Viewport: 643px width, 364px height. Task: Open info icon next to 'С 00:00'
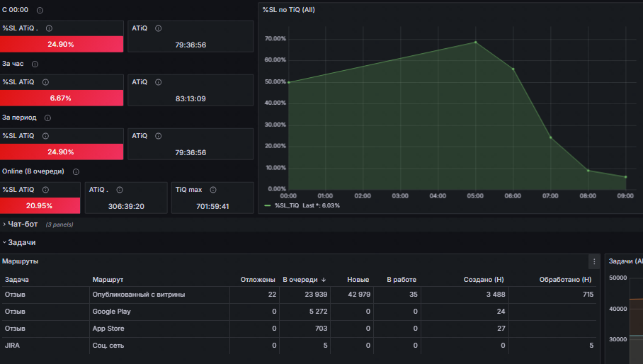tap(40, 10)
